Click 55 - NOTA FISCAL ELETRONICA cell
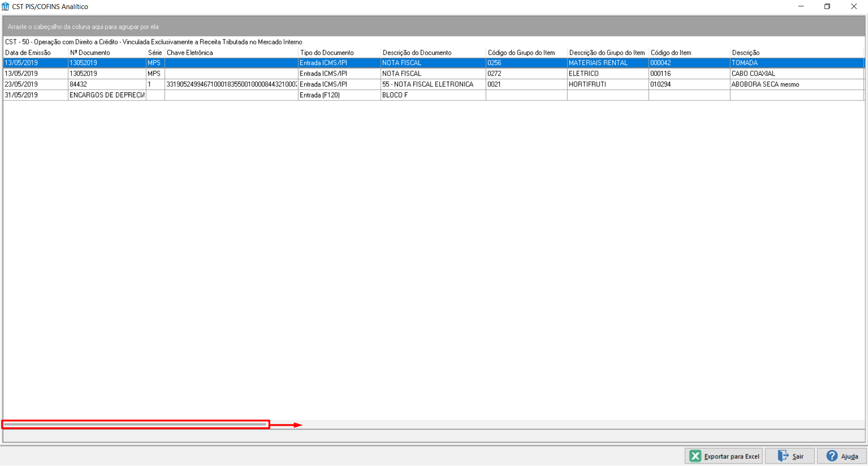The height and width of the screenshot is (466, 868). [433, 84]
